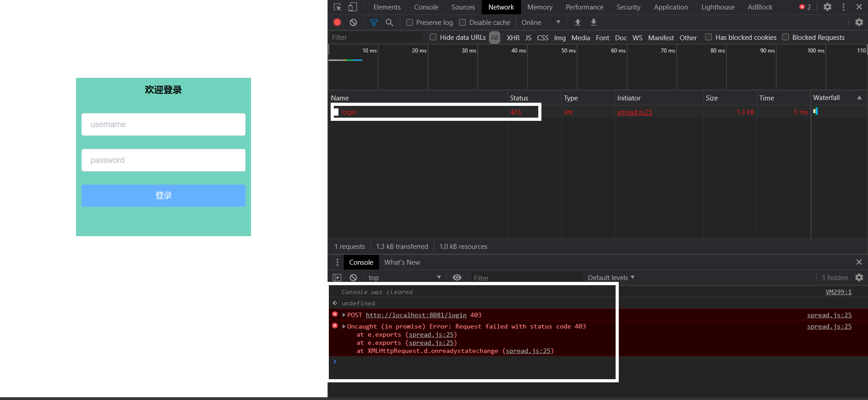Clear the network log
The width and height of the screenshot is (868, 400).
click(353, 22)
